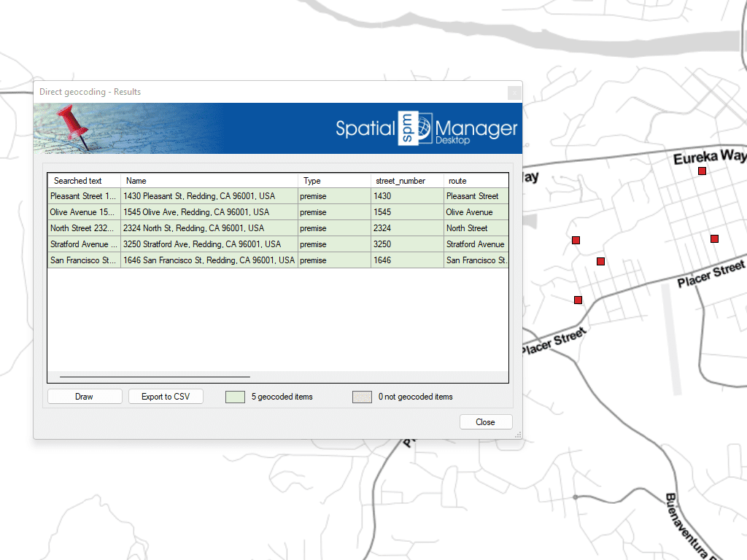Click the dialog's X close button
The height and width of the screenshot is (560, 747).
click(x=514, y=93)
